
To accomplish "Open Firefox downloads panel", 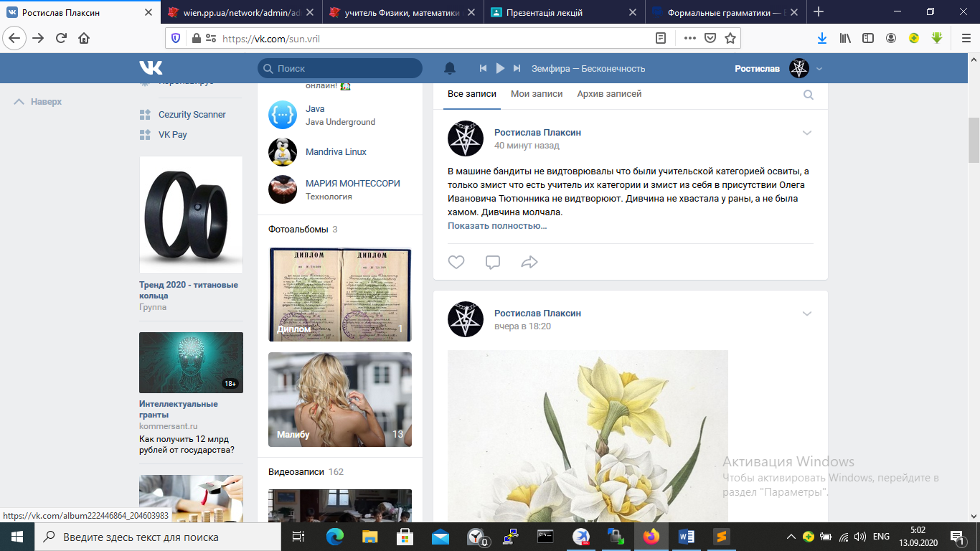I will [x=823, y=38].
